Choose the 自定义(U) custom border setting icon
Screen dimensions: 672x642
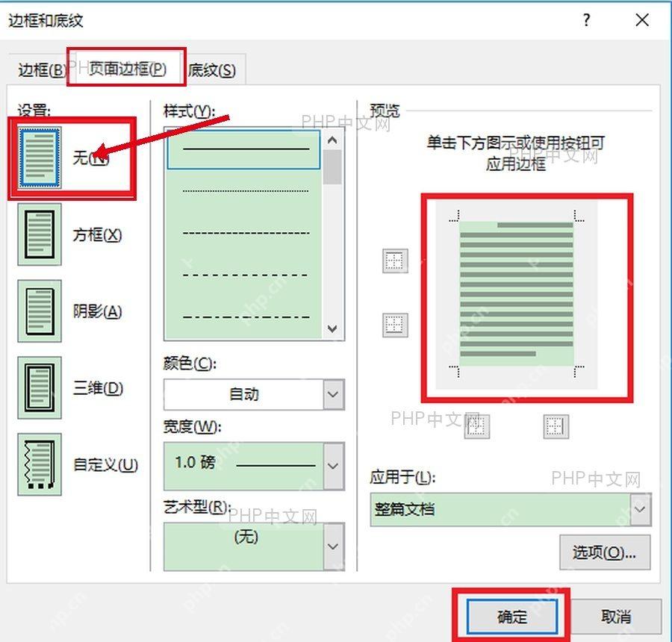(x=40, y=464)
